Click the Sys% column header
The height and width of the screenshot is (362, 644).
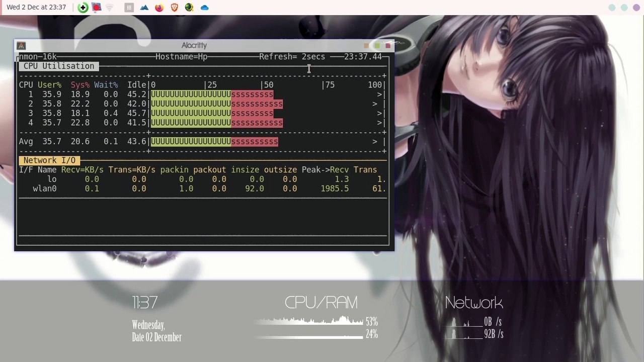tap(80, 85)
